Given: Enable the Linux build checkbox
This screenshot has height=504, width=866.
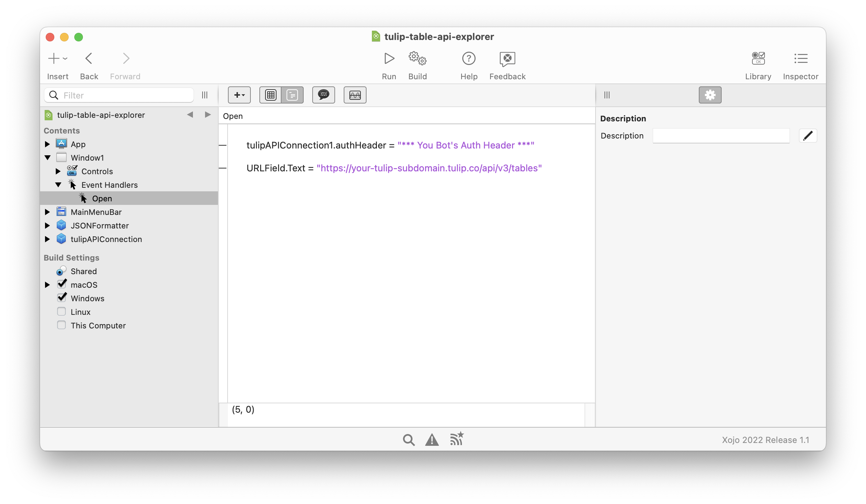Looking at the screenshot, I should click(61, 312).
